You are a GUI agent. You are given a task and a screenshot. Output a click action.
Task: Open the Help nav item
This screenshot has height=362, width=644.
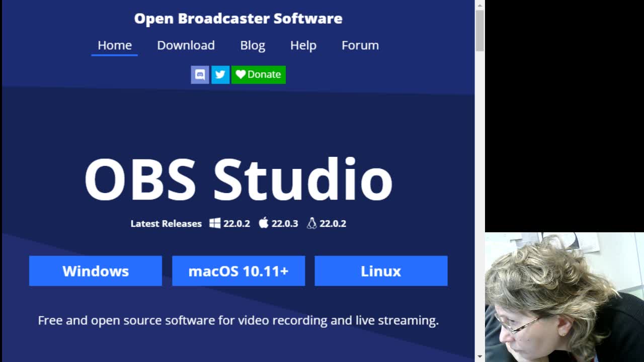(303, 45)
